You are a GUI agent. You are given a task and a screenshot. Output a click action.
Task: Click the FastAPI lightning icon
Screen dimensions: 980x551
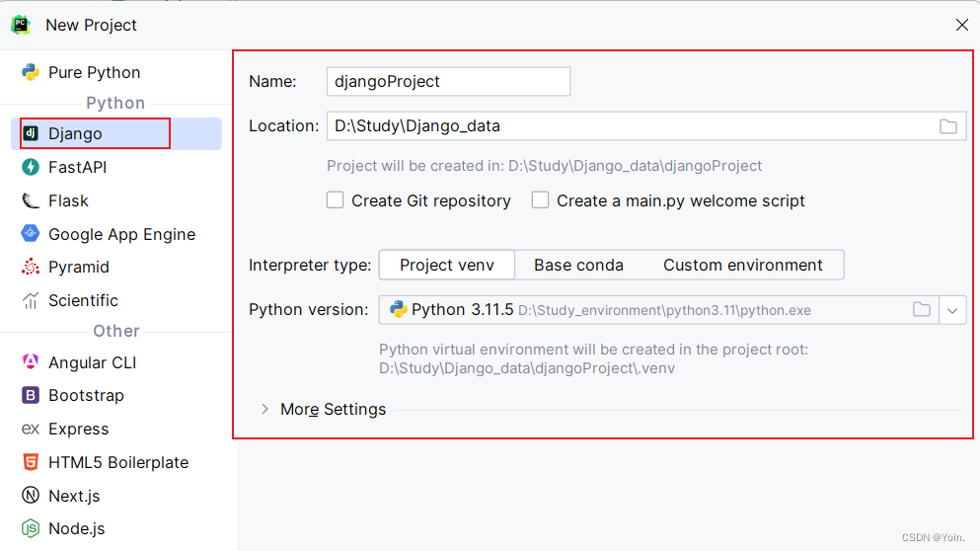point(30,167)
